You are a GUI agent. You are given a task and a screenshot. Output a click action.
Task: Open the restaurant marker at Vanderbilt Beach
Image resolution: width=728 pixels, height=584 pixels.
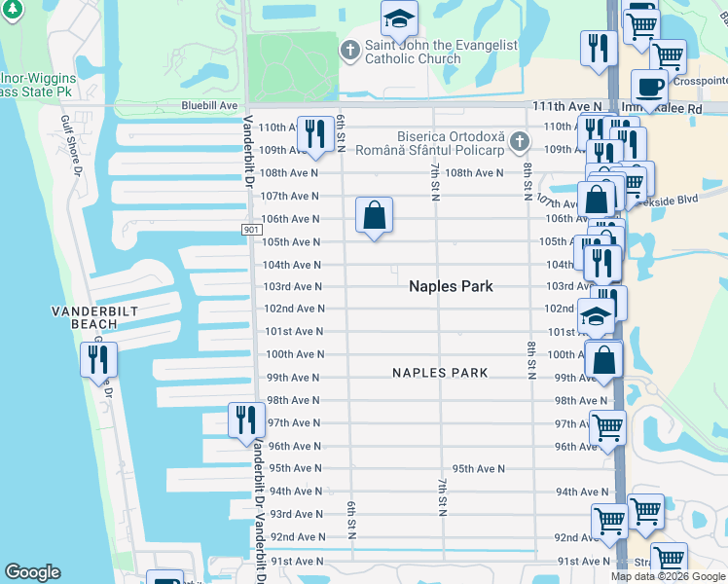[98, 361]
